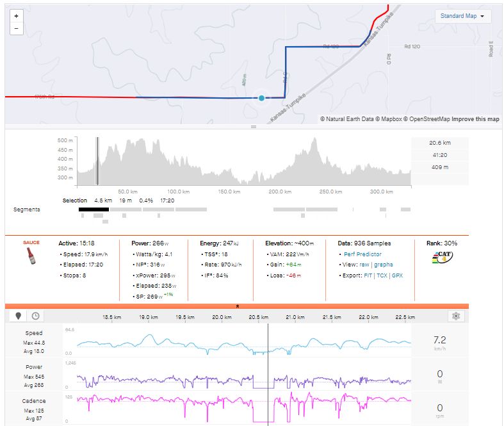Export activity as GPX
This screenshot has height=426, width=504.
398,275
